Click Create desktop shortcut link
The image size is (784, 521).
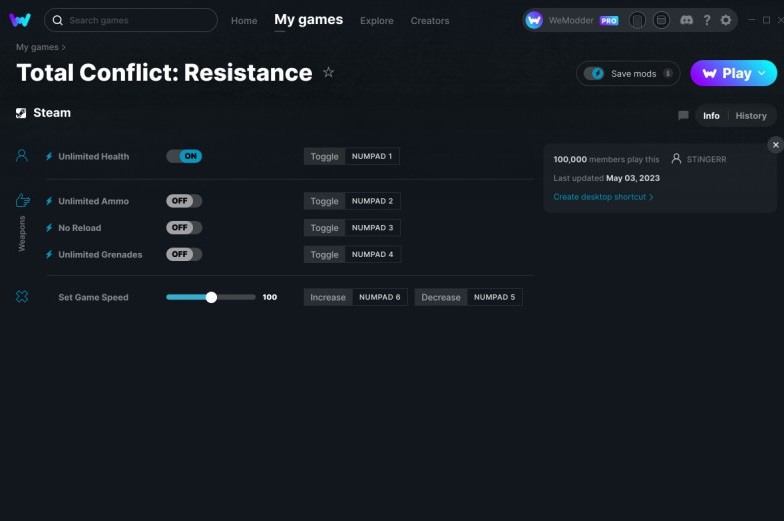[x=603, y=197]
